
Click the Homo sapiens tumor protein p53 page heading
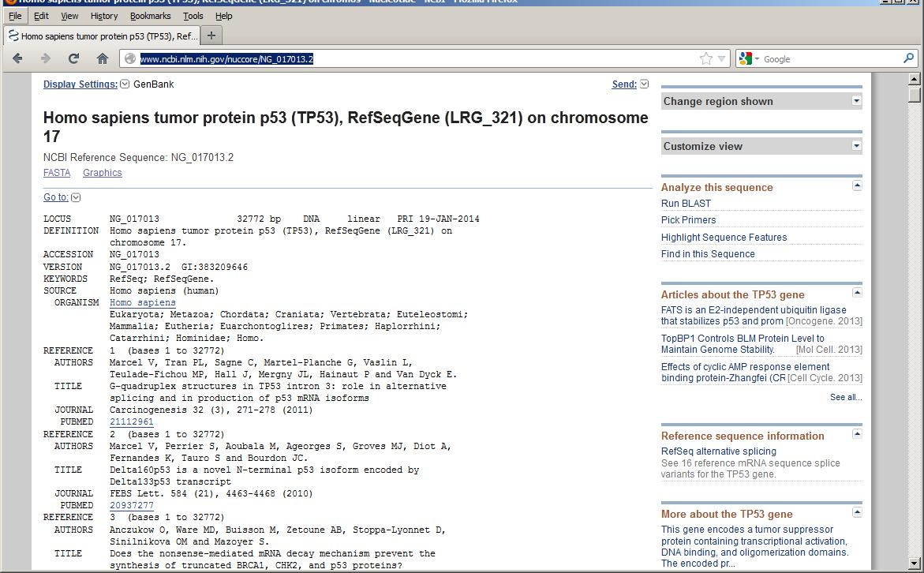(x=346, y=127)
